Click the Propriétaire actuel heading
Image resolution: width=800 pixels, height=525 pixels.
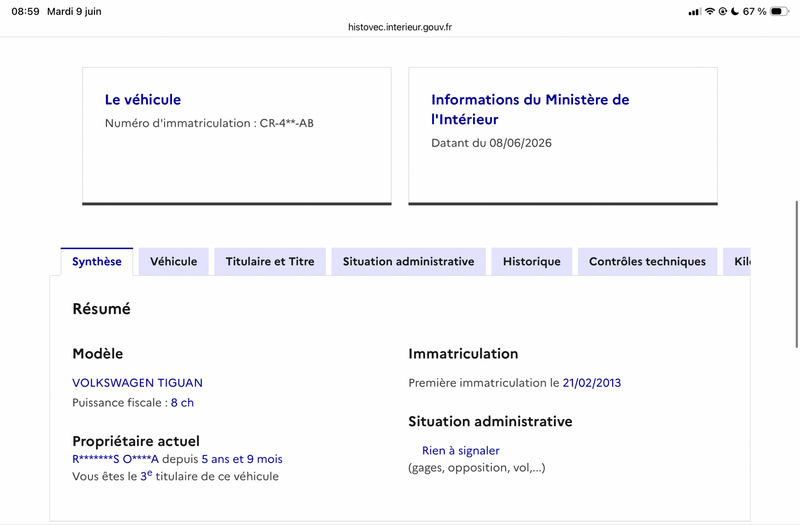coord(136,441)
